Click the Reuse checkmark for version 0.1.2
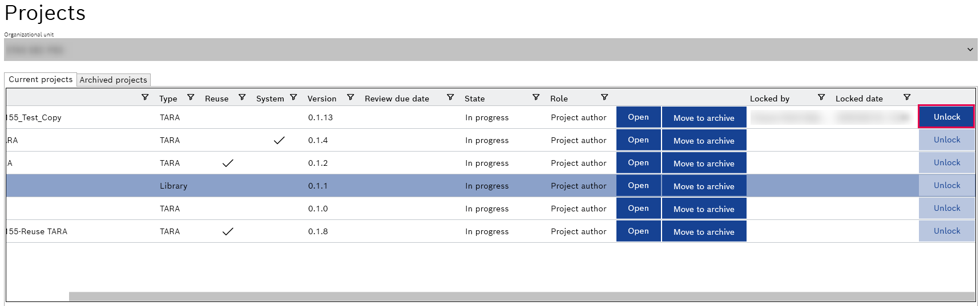Image resolution: width=980 pixels, height=306 pixels. [228, 163]
